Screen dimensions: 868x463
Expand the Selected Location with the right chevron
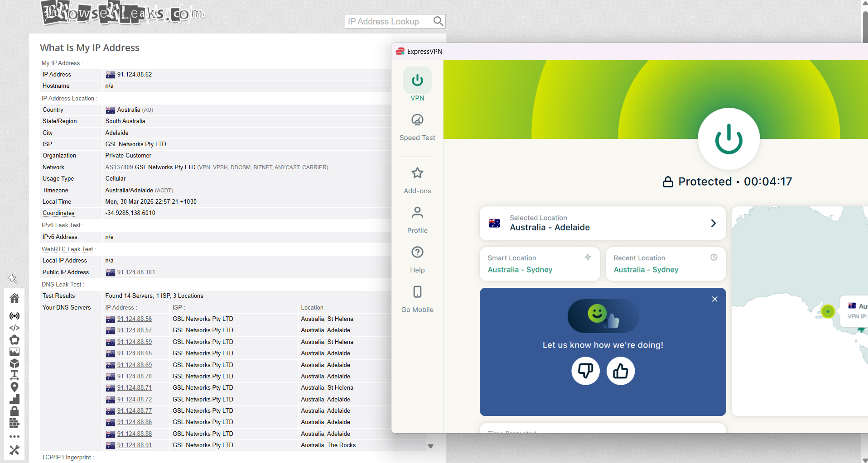coord(713,223)
